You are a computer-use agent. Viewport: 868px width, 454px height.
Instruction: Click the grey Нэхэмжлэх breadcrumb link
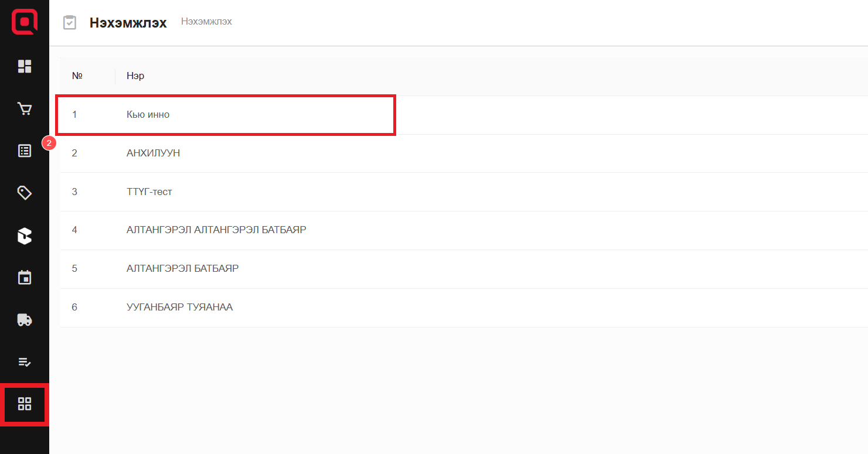coord(206,22)
